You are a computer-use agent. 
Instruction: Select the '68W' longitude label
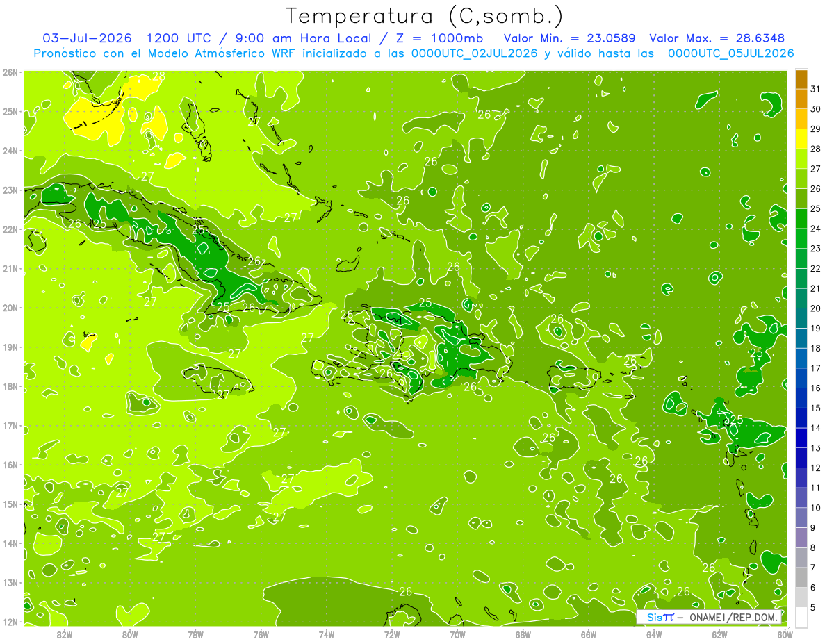[x=523, y=635]
